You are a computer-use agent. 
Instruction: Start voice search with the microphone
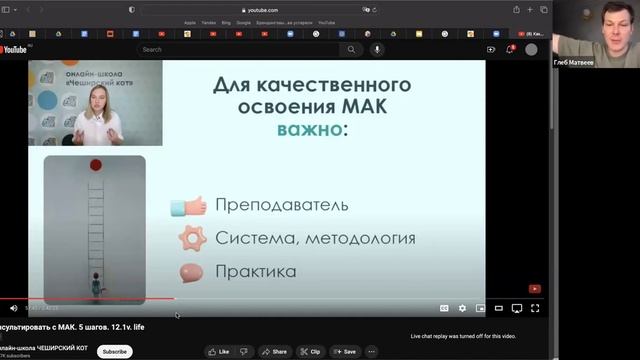tap(377, 50)
